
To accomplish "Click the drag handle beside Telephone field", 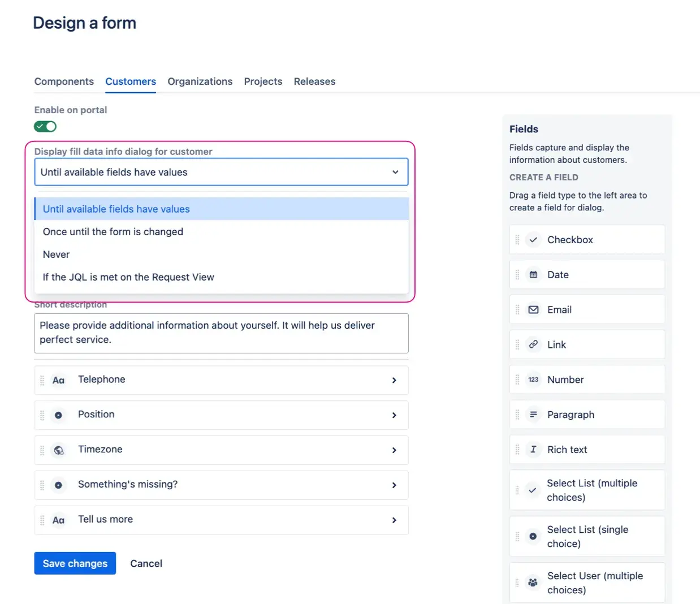I will (x=42, y=380).
